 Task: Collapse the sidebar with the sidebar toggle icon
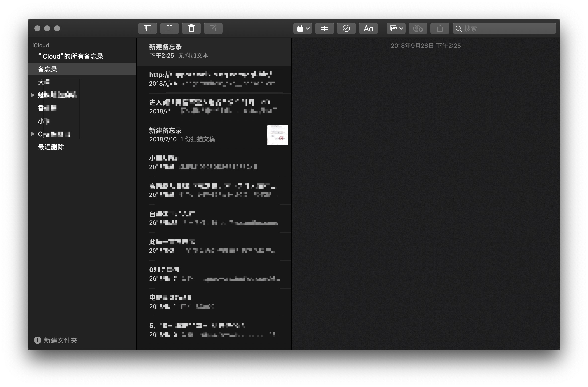click(x=148, y=28)
